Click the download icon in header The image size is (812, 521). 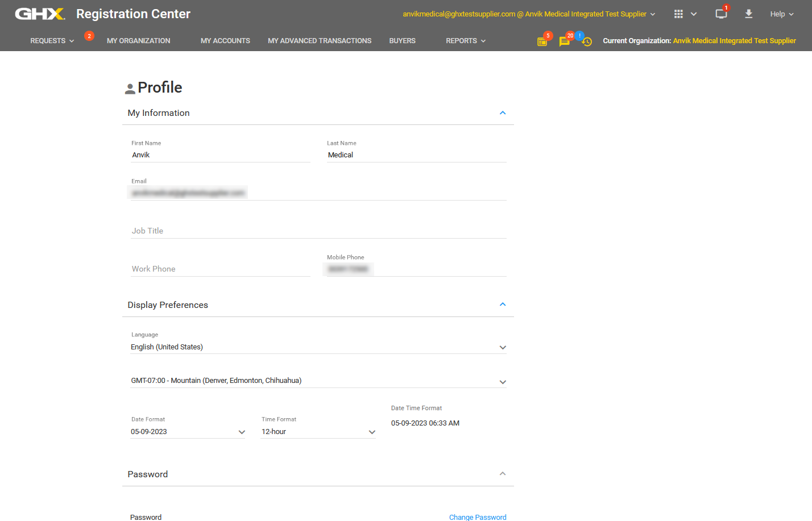click(748, 14)
